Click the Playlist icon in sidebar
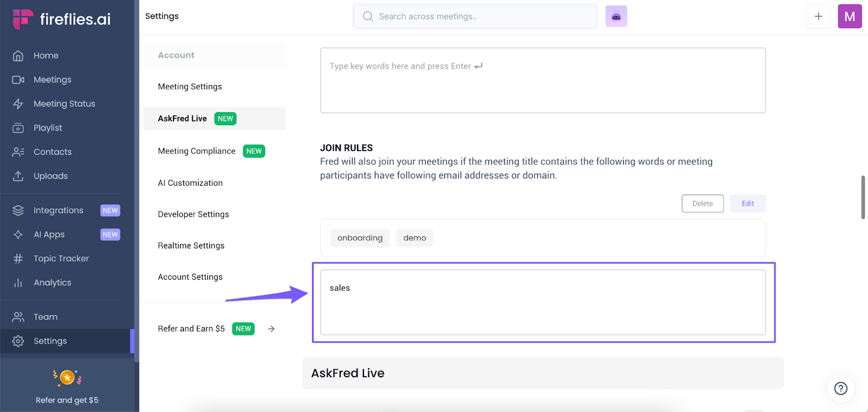 click(x=18, y=128)
